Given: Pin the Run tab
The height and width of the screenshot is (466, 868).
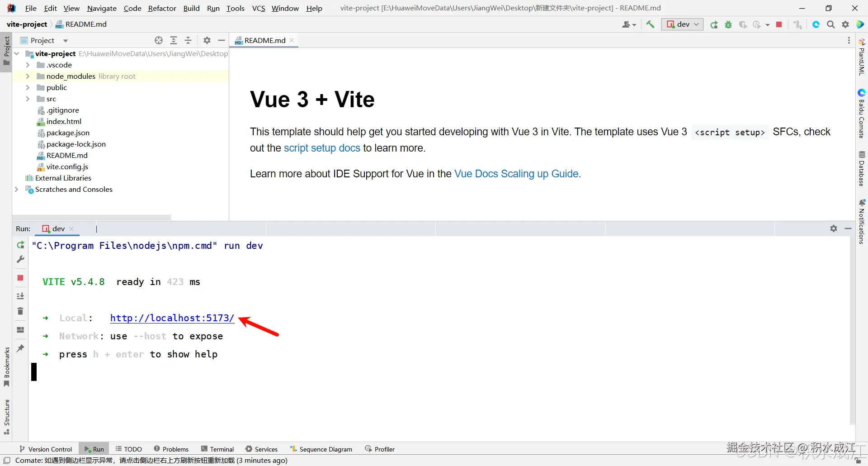Looking at the screenshot, I should click(20, 348).
